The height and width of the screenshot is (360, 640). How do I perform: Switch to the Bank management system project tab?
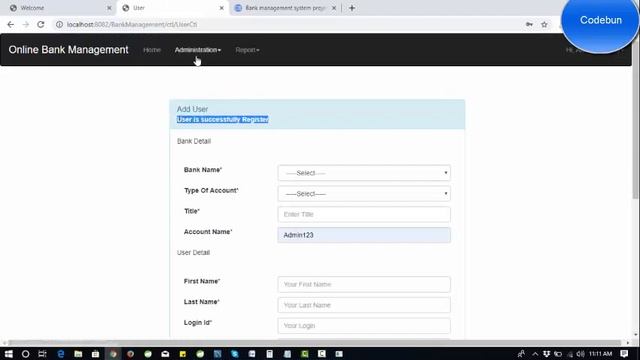click(x=286, y=8)
